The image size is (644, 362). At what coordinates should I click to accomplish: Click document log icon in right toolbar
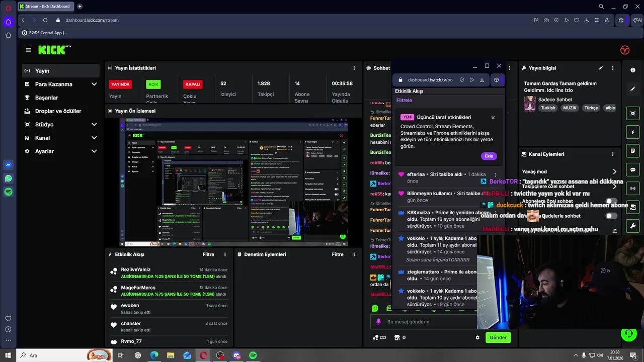coord(633,151)
